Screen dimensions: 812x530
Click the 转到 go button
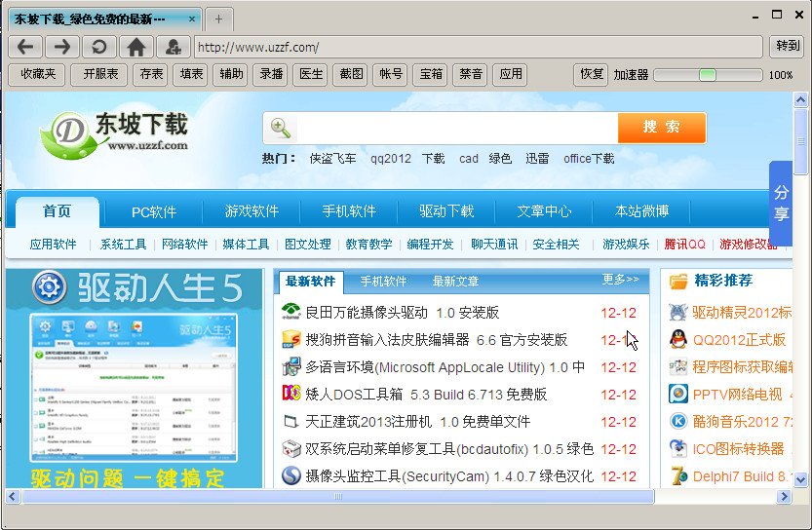(x=788, y=47)
